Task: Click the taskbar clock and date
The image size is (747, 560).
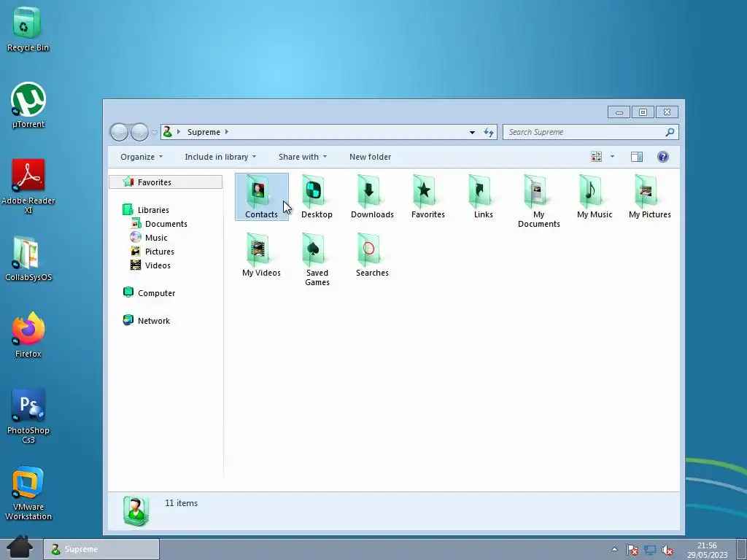Action: [x=707, y=550]
